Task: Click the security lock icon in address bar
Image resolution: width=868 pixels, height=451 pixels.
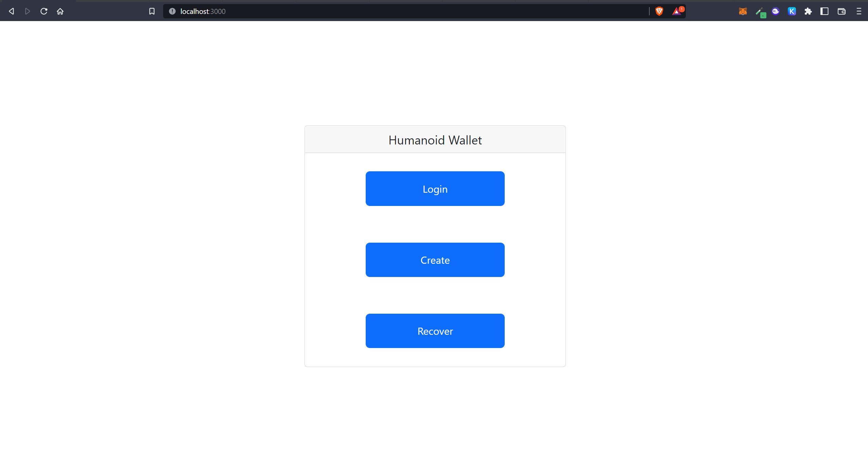Action: 172,11
